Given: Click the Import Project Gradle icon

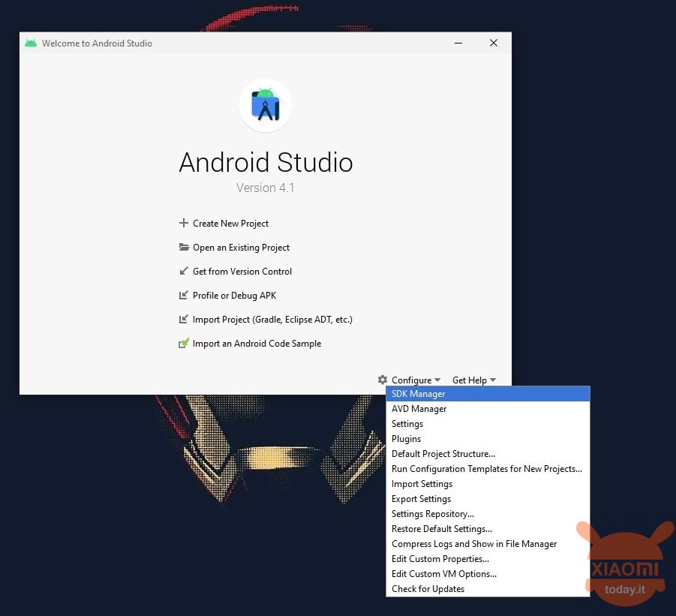Looking at the screenshot, I should tap(184, 320).
